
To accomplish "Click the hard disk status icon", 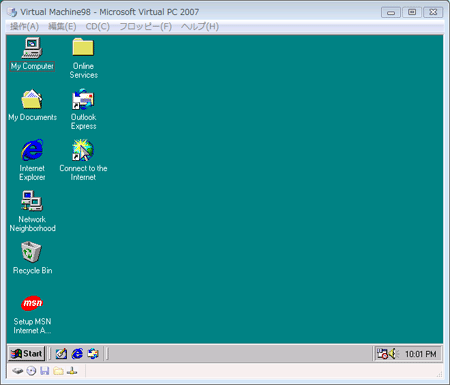I will 18,371.
